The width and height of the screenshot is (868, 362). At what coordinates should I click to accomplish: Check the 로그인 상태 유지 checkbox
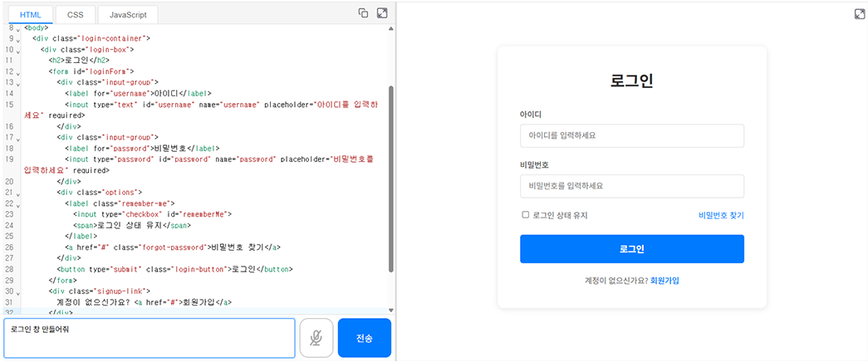[525, 215]
